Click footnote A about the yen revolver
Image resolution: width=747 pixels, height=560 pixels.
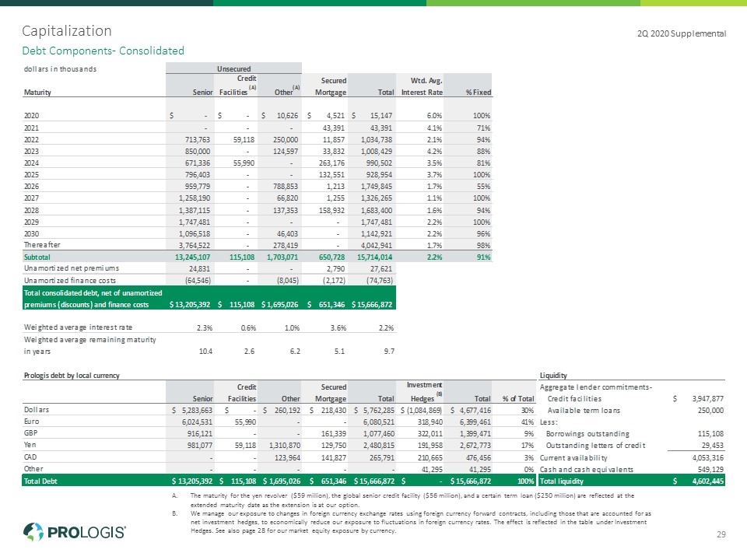click(412, 500)
